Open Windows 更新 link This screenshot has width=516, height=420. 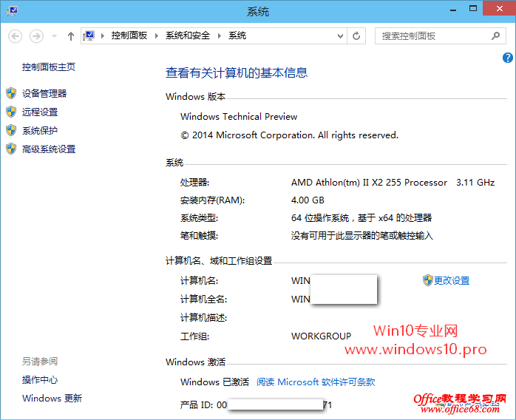tap(52, 399)
